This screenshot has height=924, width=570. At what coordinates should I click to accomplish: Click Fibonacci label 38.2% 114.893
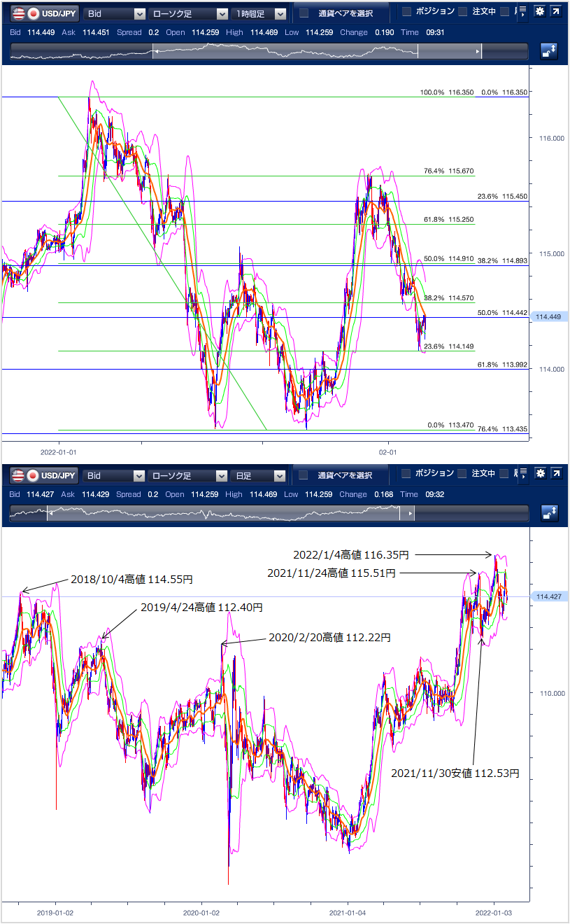[x=503, y=260]
